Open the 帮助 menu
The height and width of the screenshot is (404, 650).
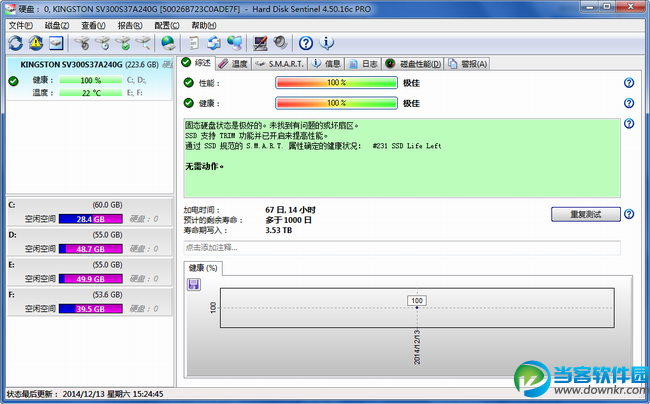click(204, 26)
